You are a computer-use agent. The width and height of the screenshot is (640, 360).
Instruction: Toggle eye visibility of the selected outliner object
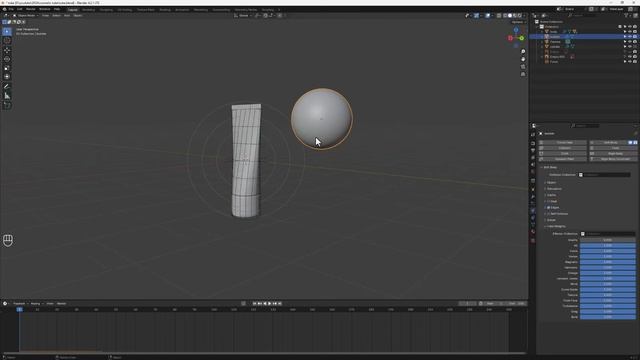(x=629, y=36)
